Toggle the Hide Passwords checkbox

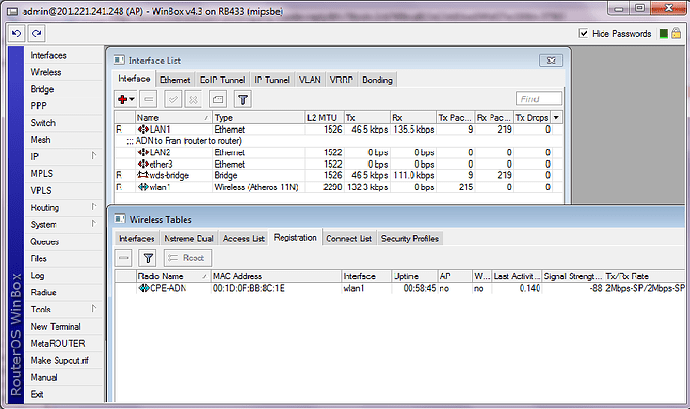[x=584, y=33]
